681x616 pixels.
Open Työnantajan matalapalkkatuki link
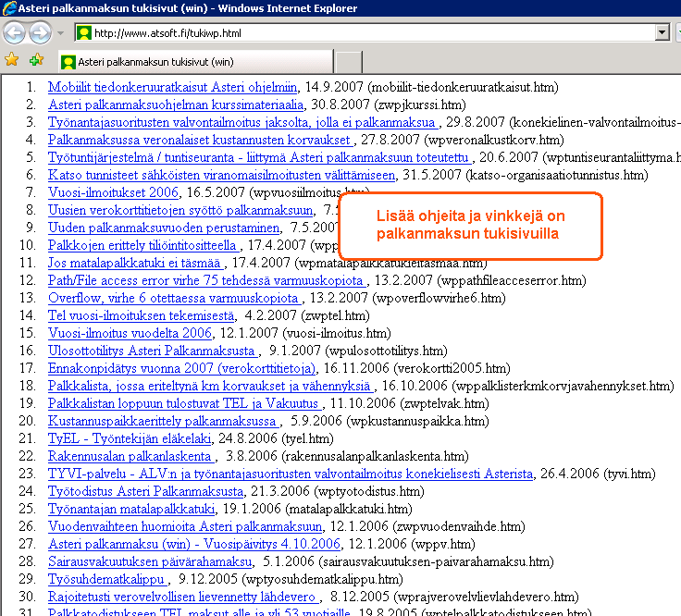131,509
